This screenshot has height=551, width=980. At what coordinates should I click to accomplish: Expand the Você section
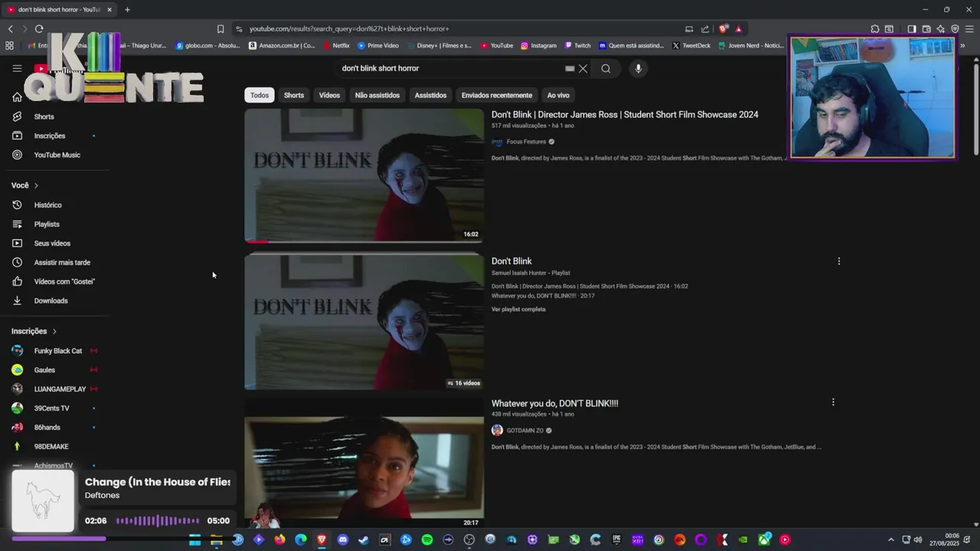pyautogui.click(x=24, y=185)
